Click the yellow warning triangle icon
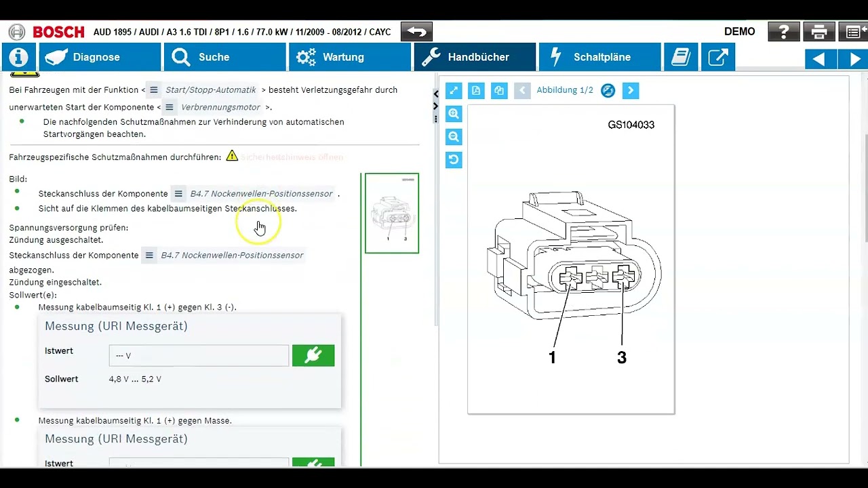The height and width of the screenshot is (488, 868). [x=232, y=156]
